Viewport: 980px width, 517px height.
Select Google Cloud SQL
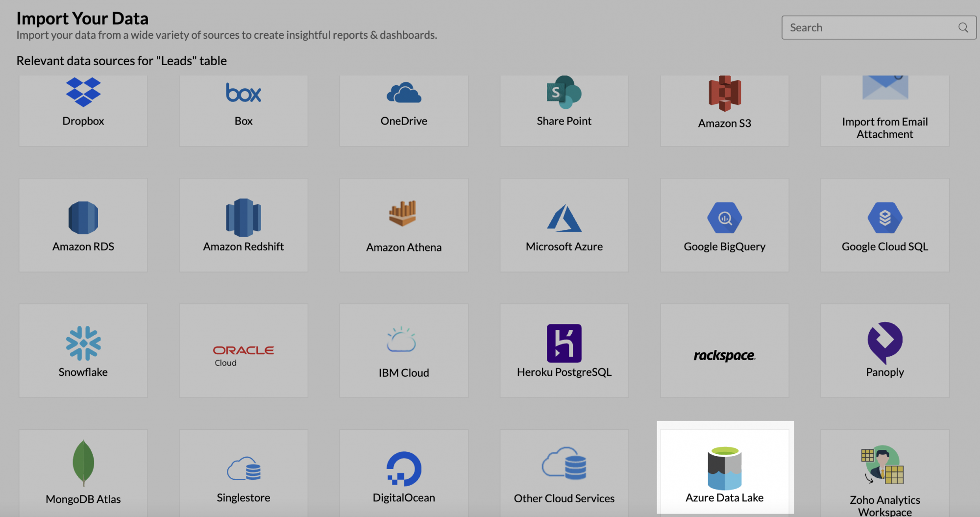884,225
